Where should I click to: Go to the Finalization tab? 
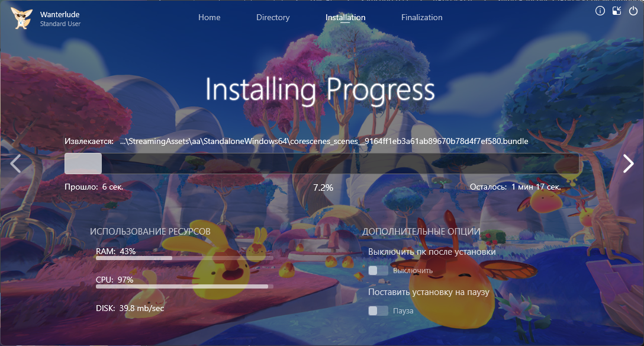tap(421, 18)
